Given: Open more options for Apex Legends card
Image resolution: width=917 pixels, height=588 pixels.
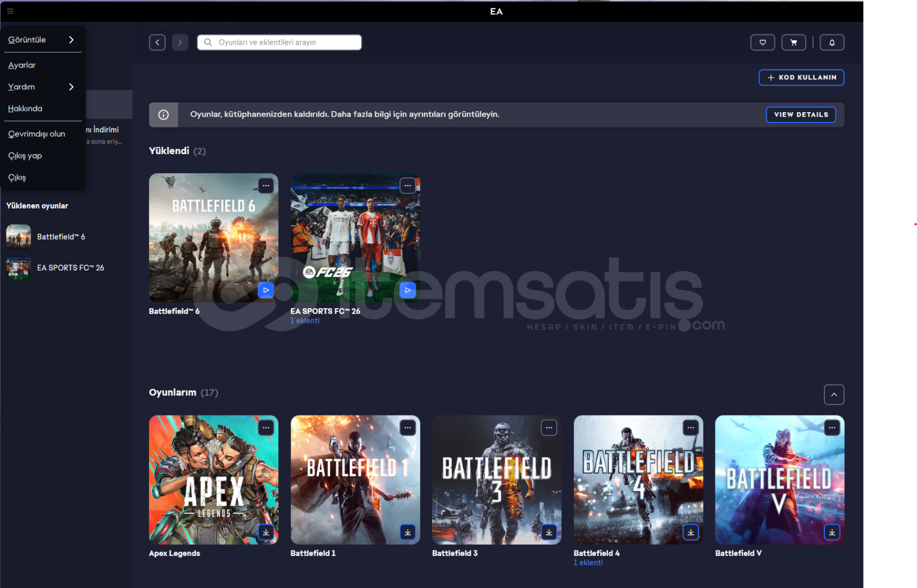Looking at the screenshot, I should coord(266,428).
